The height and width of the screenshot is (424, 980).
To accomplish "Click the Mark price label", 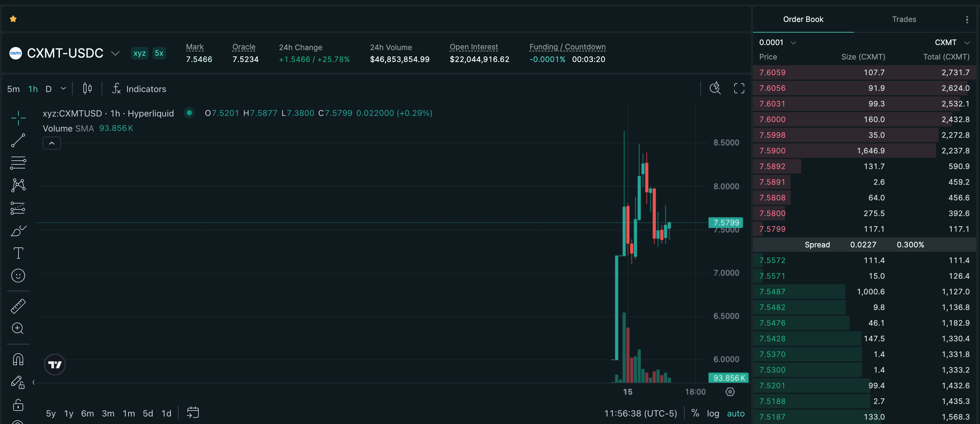I will pyautogui.click(x=195, y=47).
